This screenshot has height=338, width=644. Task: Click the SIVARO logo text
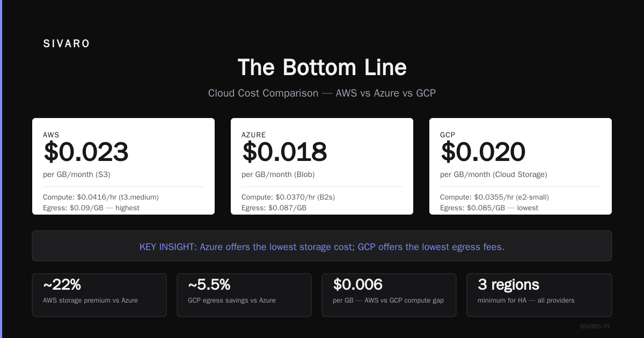coord(67,44)
